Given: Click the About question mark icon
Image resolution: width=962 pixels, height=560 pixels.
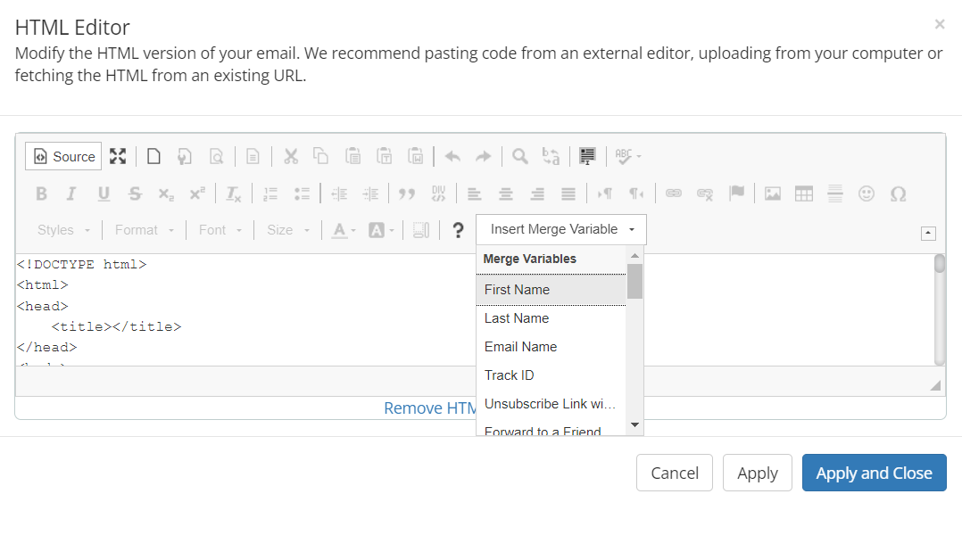Looking at the screenshot, I should tap(458, 230).
